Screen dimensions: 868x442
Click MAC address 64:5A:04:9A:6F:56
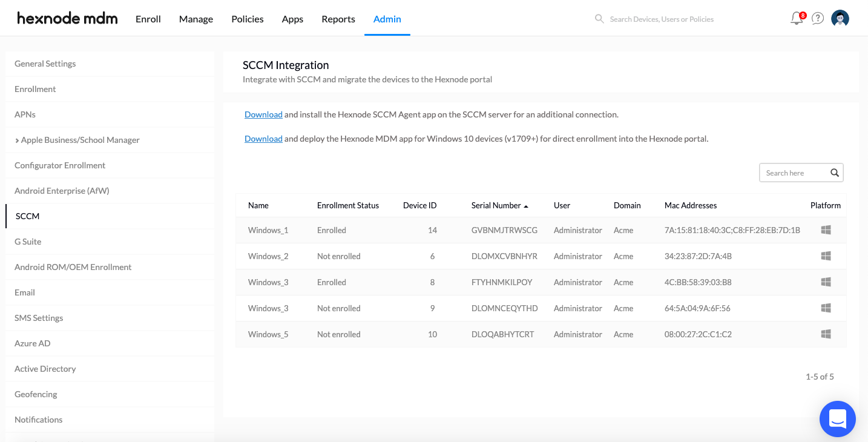pos(697,308)
